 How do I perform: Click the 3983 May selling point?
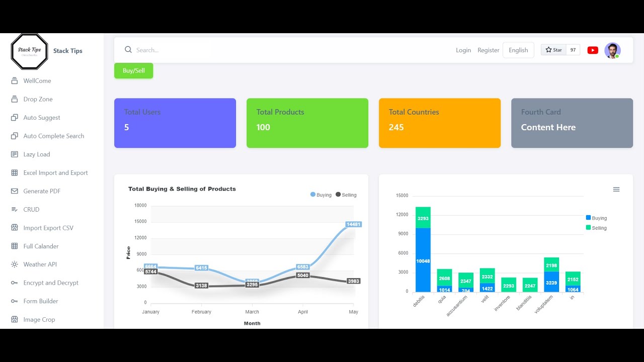(x=354, y=281)
